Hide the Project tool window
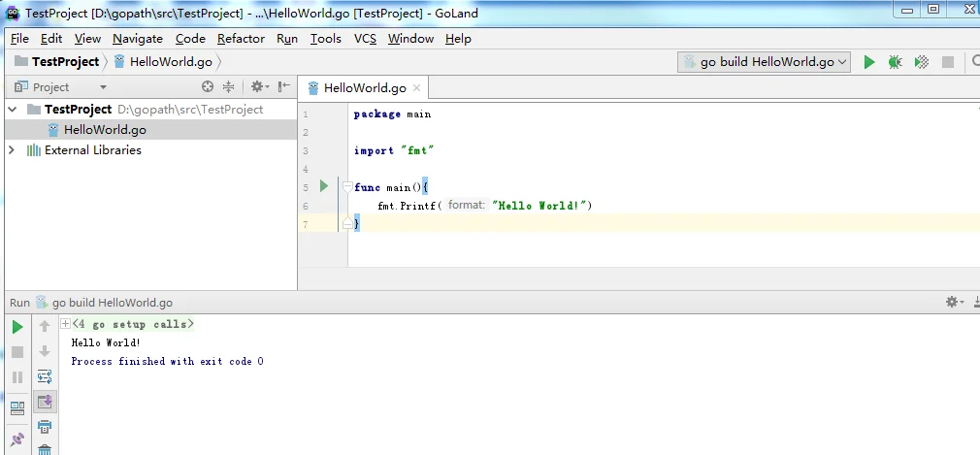Image resolution: width=980 pixels, height=455 pixels. click(x=284, y=87)
